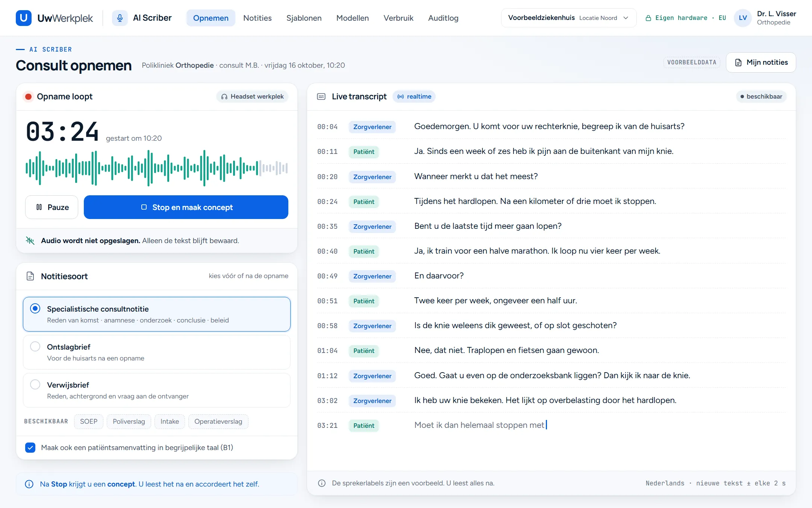Click the 00:04 Zorgverlener speaker label
Screen dimensions: 812x508
[372, 127]
